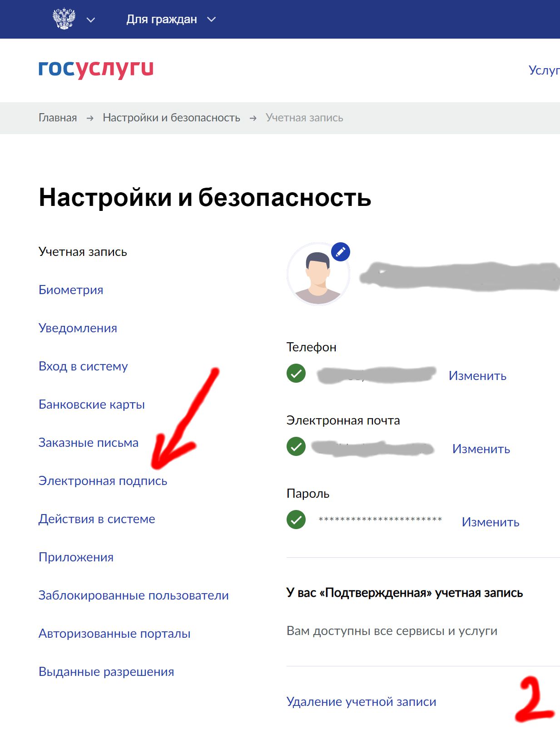This screenshot has height=730, width=560.
Task: Open «Настройки и безопасность» breadcrumb link
Action: [171, 118]
